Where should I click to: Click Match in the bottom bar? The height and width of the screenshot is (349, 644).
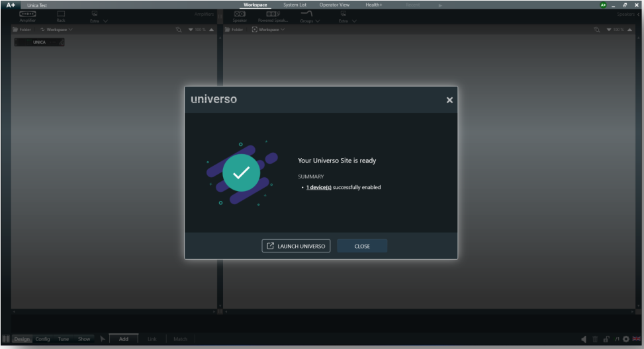click(x=180, y=339)
